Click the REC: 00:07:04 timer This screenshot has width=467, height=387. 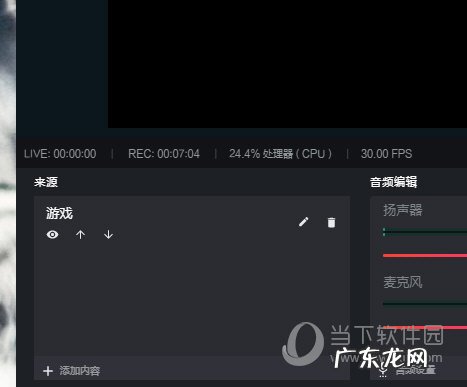click(164, 154)
